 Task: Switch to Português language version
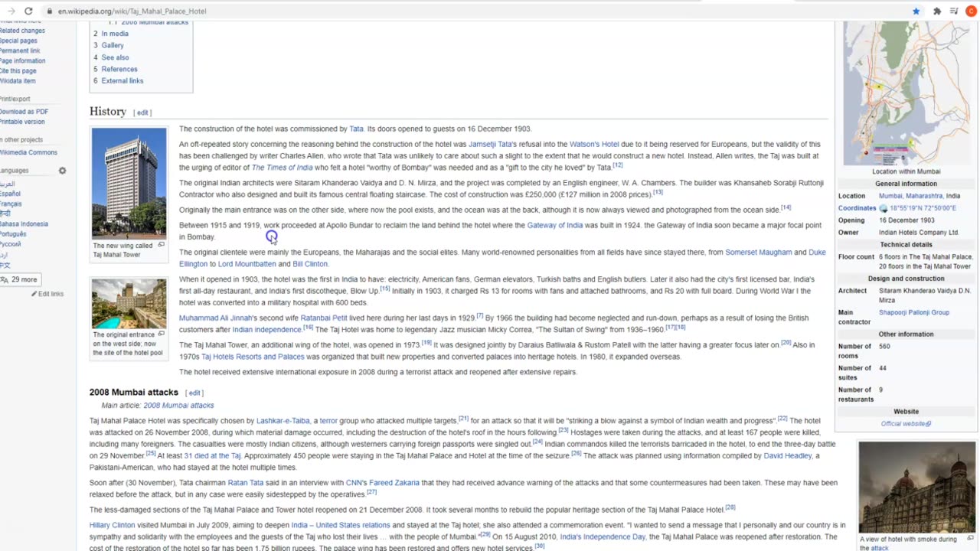click(x=13, y=234)
